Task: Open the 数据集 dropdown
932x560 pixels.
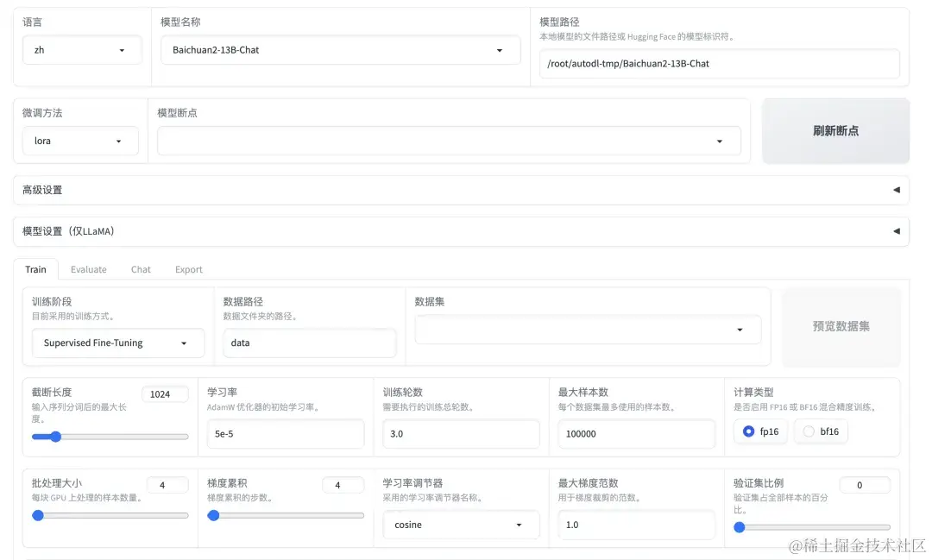Action: click(x=588, y=330)
